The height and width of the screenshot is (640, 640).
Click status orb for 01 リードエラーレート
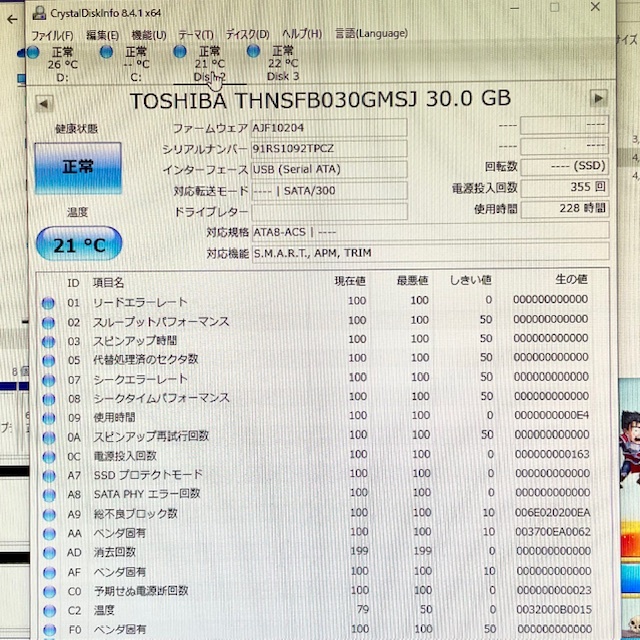point(48,303)
